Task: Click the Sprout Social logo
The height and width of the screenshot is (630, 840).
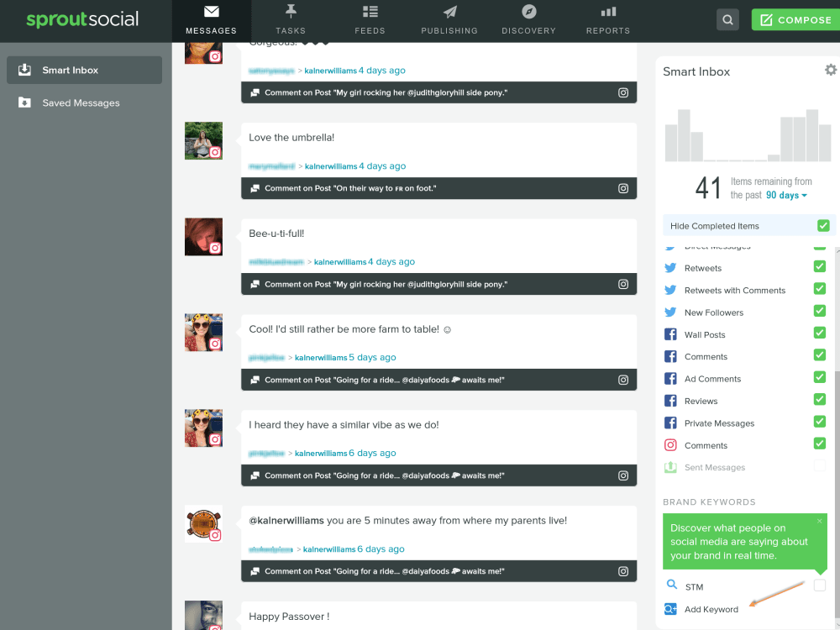Action: point(82,19)
